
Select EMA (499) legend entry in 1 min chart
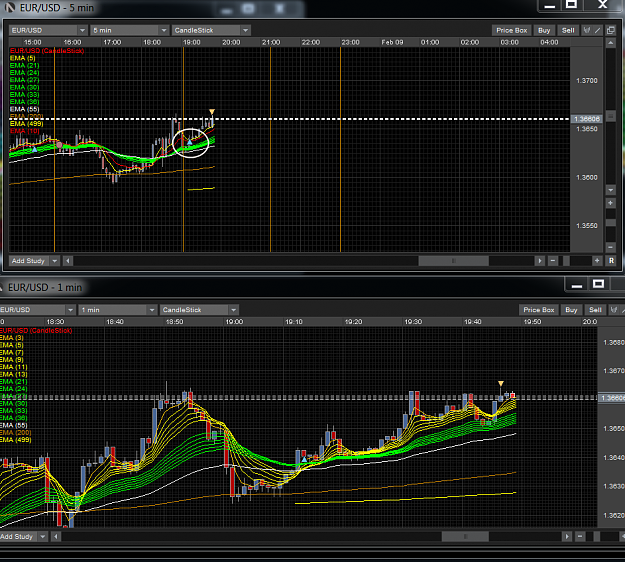(16, 440)
